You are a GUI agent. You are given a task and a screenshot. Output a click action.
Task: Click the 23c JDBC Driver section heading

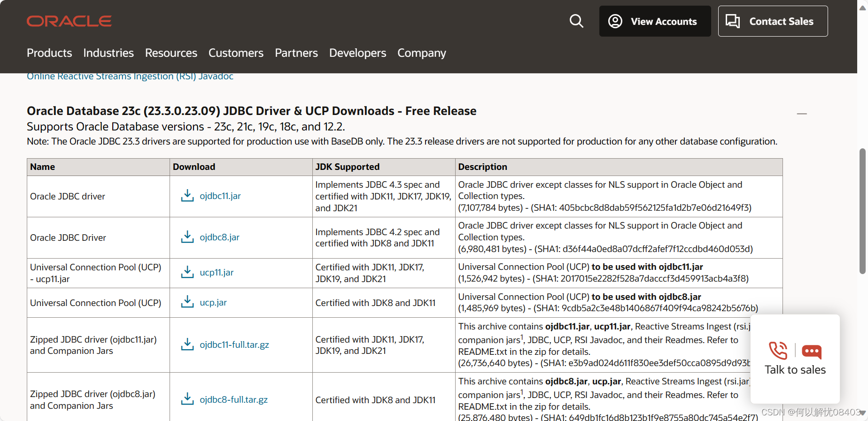click(x=252, y=111)
